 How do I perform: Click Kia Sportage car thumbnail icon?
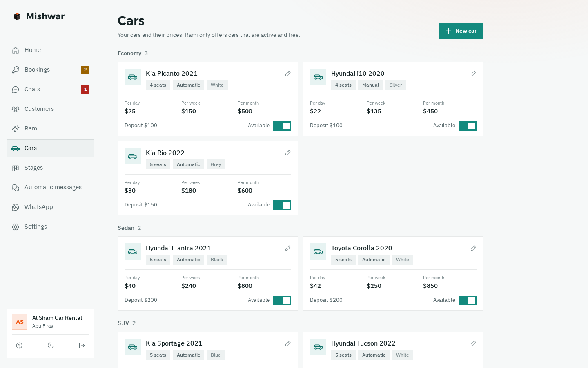[x=133, y=347]
